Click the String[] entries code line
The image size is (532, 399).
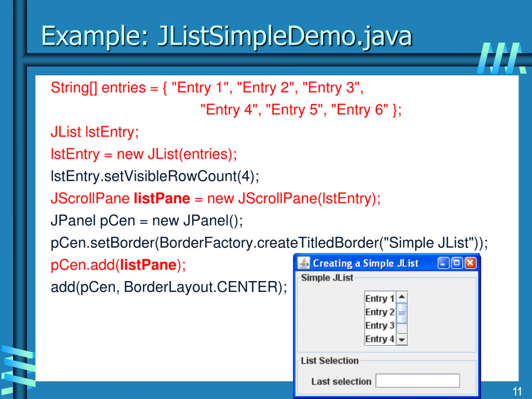[x=207, y=87]
